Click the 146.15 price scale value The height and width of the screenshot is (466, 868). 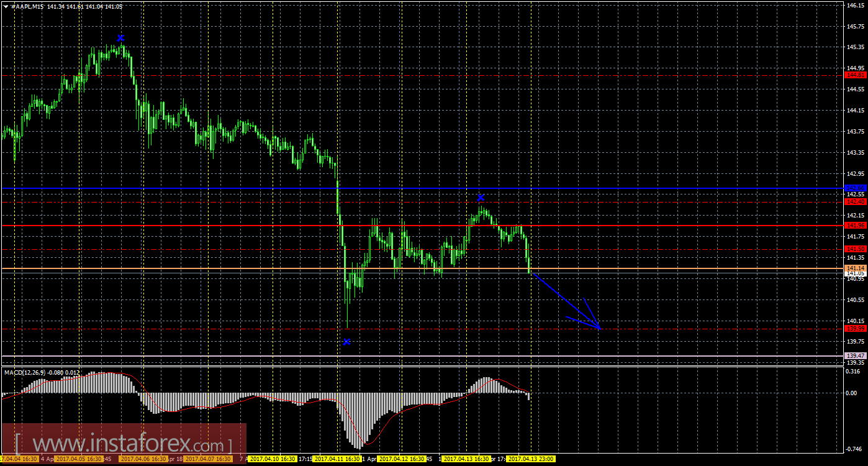(854, 5)
